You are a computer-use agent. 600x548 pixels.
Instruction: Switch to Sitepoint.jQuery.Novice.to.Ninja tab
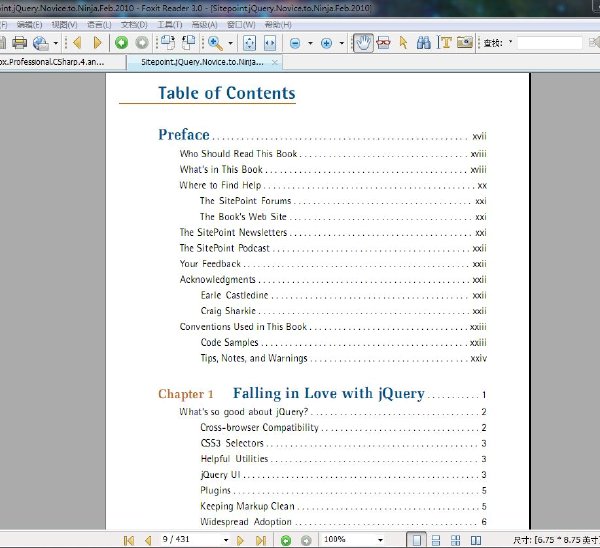[x=202, y=62]
